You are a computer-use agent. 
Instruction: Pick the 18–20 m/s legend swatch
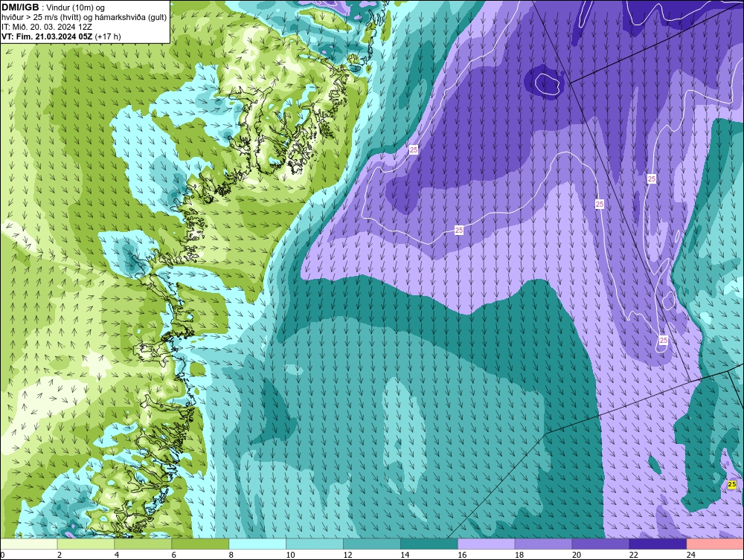[x=543, y=544]
